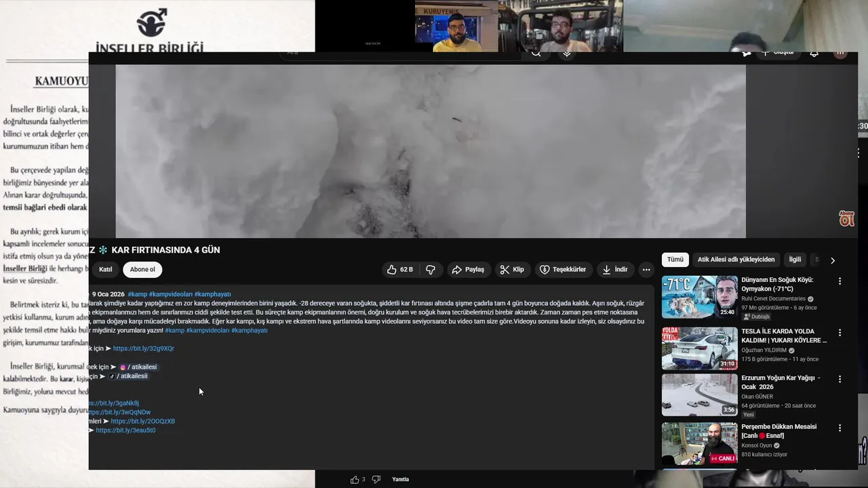Open the bit.ly/2OOQzXB link
The image size is (868, 488).
tap(143, 422)
